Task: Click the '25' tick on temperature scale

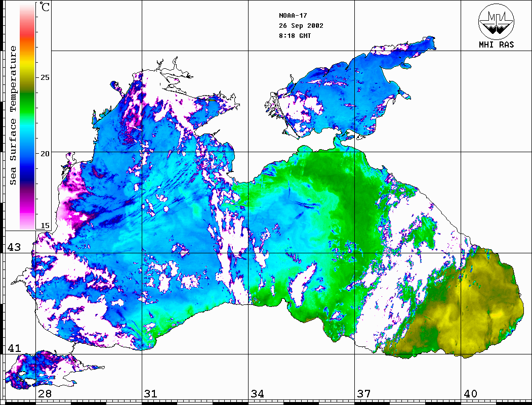Action: tap(45, 77)
